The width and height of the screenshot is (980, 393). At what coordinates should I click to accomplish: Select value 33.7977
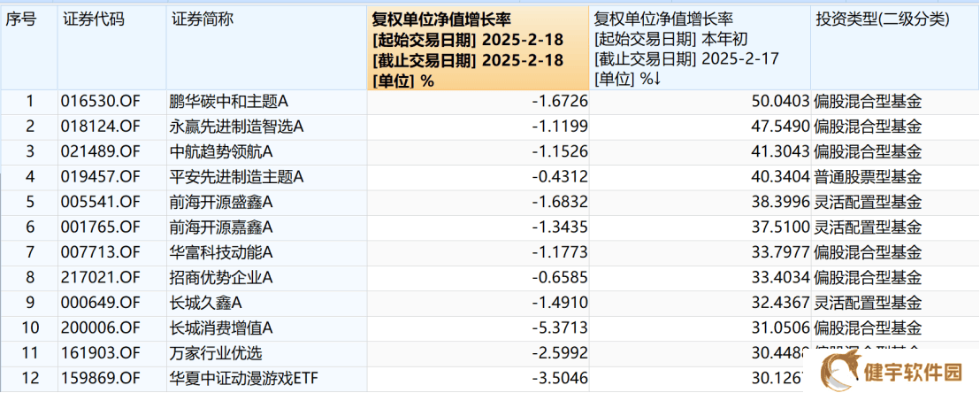[782, 252]
